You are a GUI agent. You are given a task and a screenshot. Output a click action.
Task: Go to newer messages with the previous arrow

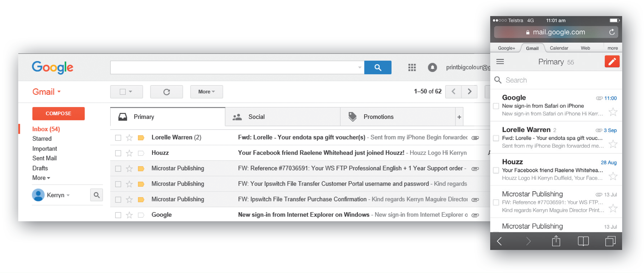click(453, 91)
